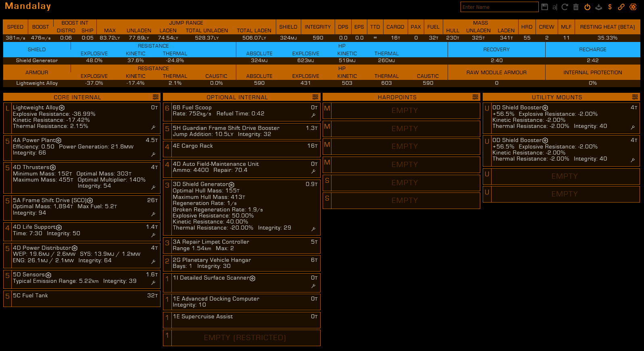Click engineering hexagon beside 3D Shield Generator
Image resolution: width=644 pixels, height=351 pixels.
pos(231,184)
